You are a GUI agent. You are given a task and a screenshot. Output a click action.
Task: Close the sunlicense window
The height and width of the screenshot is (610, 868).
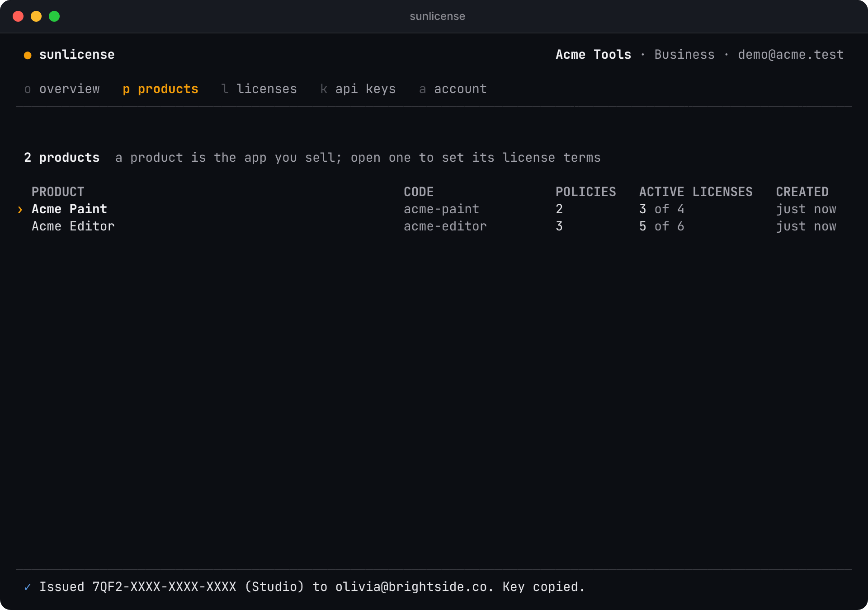coord(18,16)
